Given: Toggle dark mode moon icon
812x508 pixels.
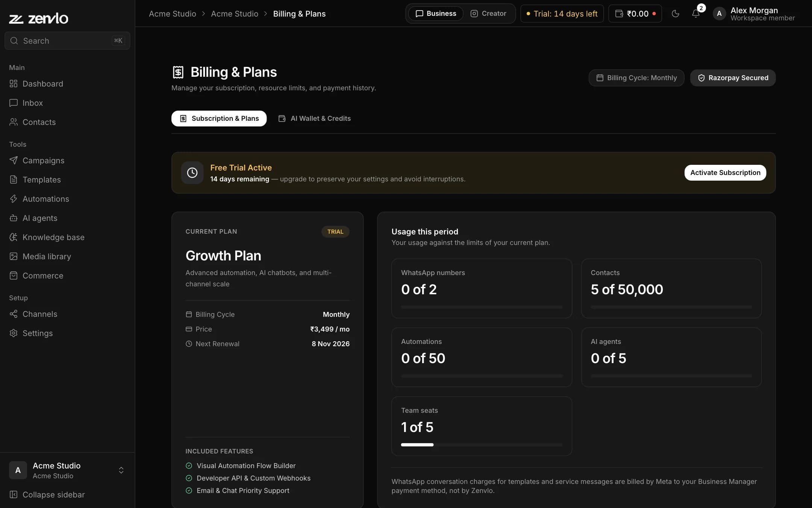Looking at the screenshot, I should point(676,14).
